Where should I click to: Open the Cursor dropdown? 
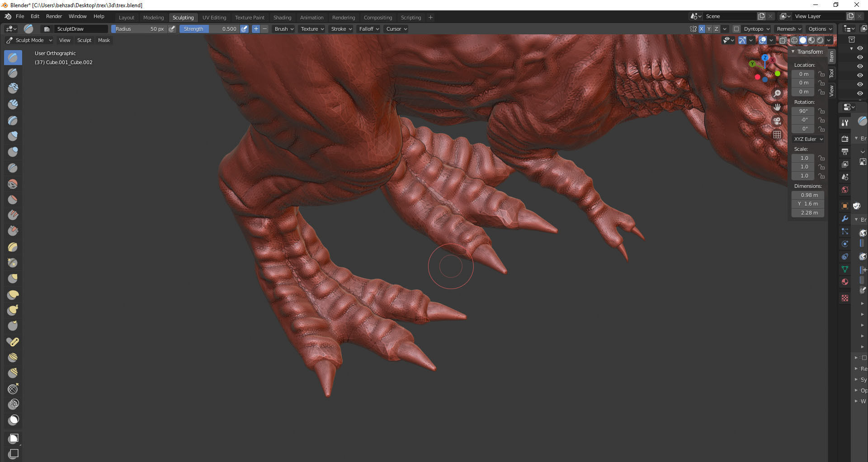(396, 29)
